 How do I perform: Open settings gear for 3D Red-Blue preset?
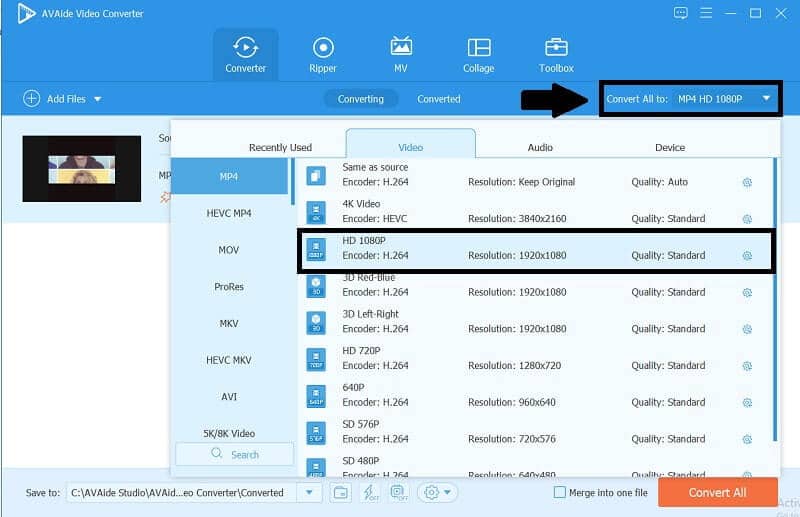pyautogui.click(x=747, y=292)
